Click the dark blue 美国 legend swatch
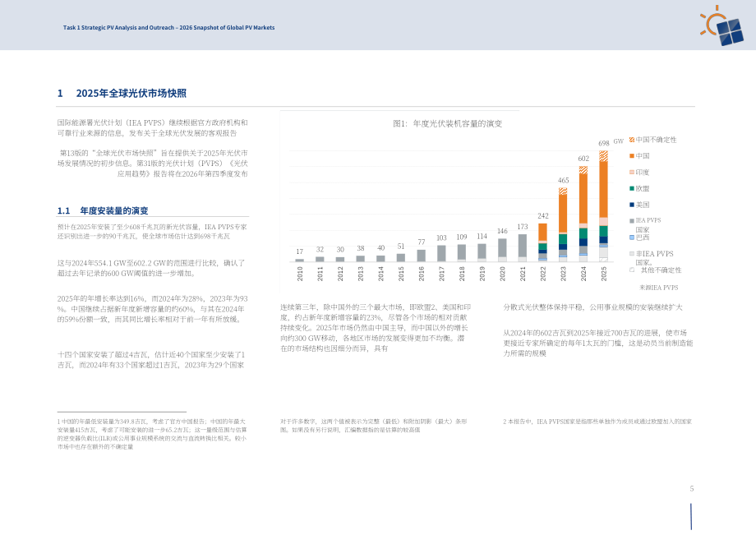756x535 pixels. (632, 205)
